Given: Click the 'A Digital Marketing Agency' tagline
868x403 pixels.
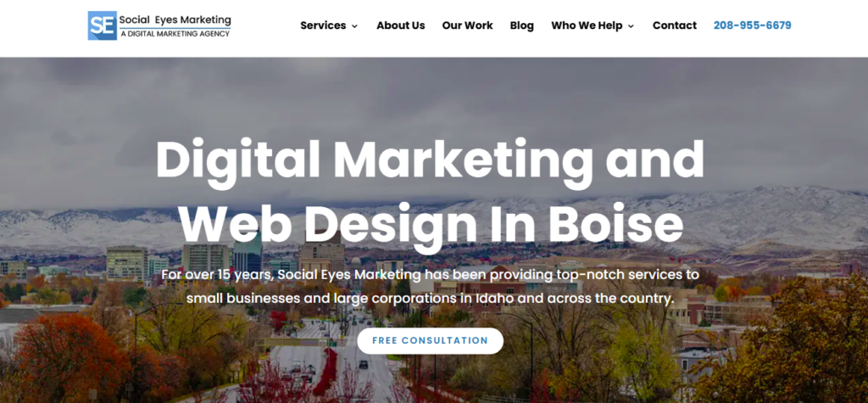Looking at the screenshot, I should pyautogui.click(x=175, y=34).
